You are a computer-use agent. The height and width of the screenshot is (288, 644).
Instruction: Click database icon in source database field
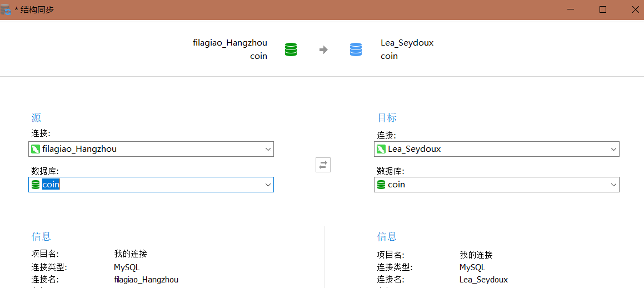(36, 185)
